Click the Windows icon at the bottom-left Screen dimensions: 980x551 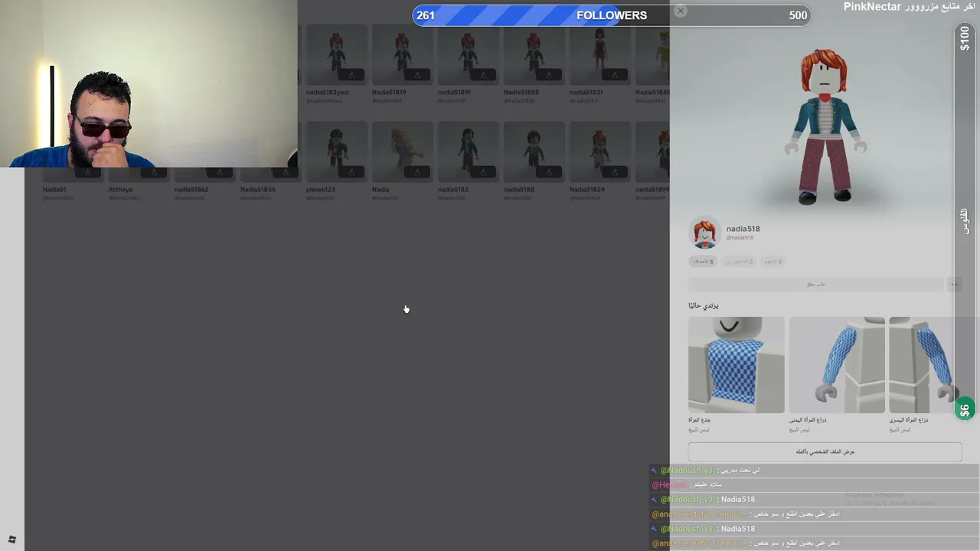tap(11, 540)
